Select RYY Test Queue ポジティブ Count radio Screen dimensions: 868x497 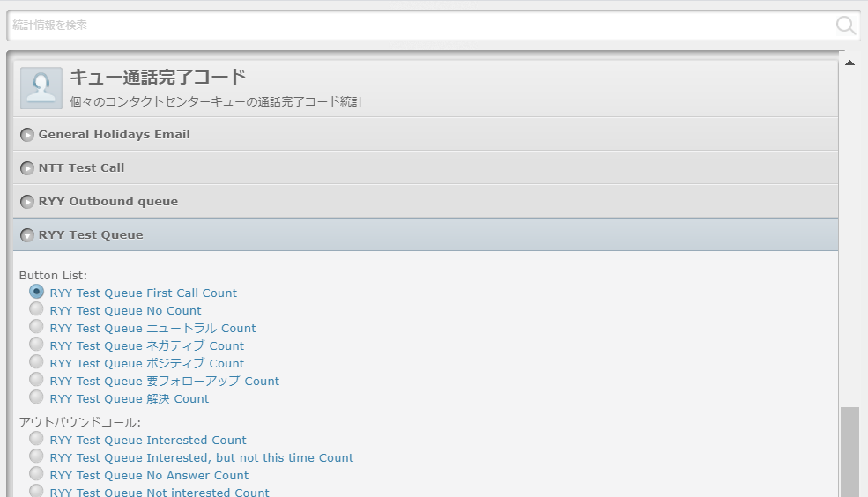pyautogui.click(x=36, y=362)
